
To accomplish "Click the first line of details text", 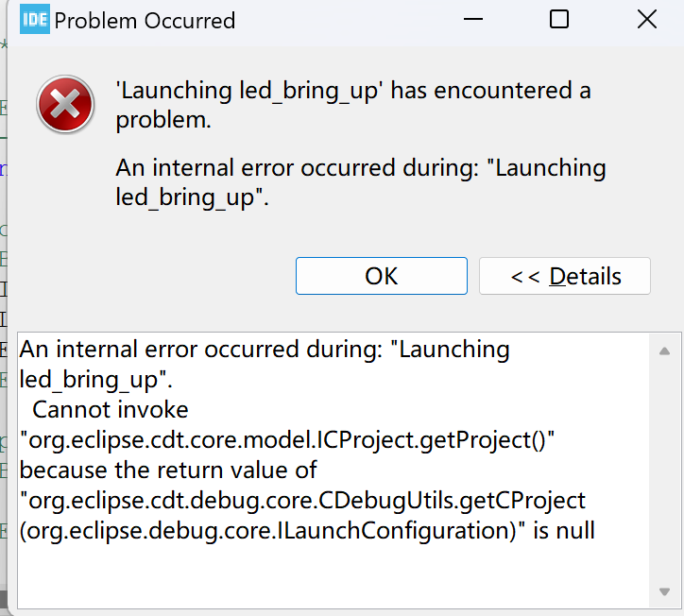I will pyautogui.click(x=265, y=350).
